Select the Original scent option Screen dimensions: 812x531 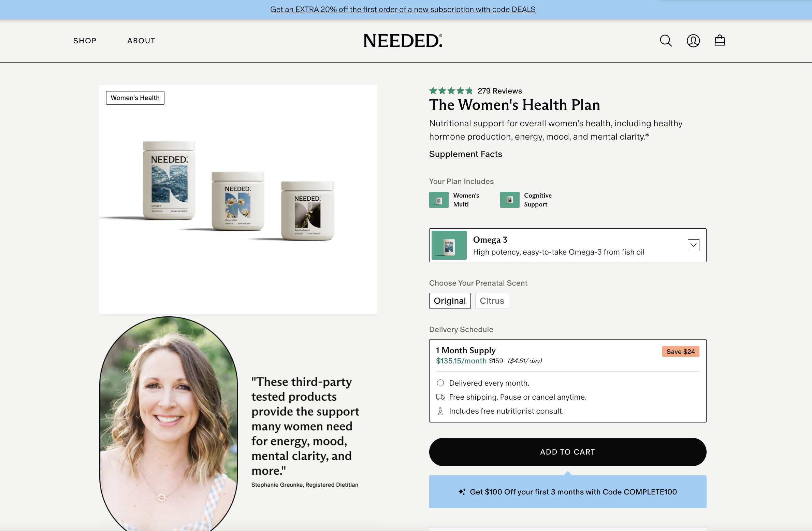(450, 301)
